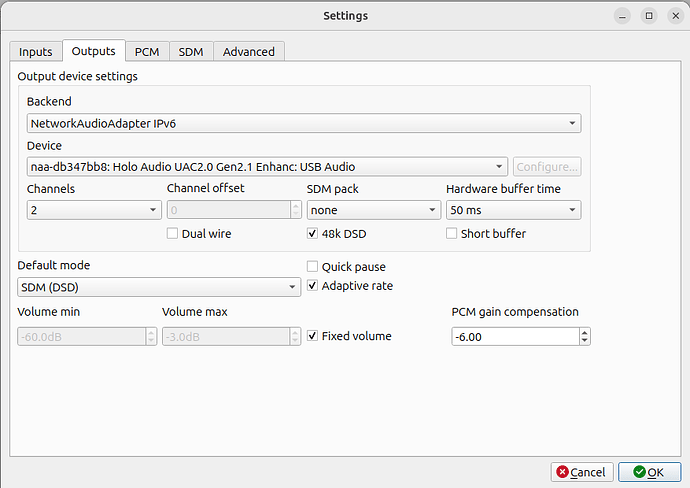Click the Channel offset field
690x488 pixels.
(x=229, y=210)
